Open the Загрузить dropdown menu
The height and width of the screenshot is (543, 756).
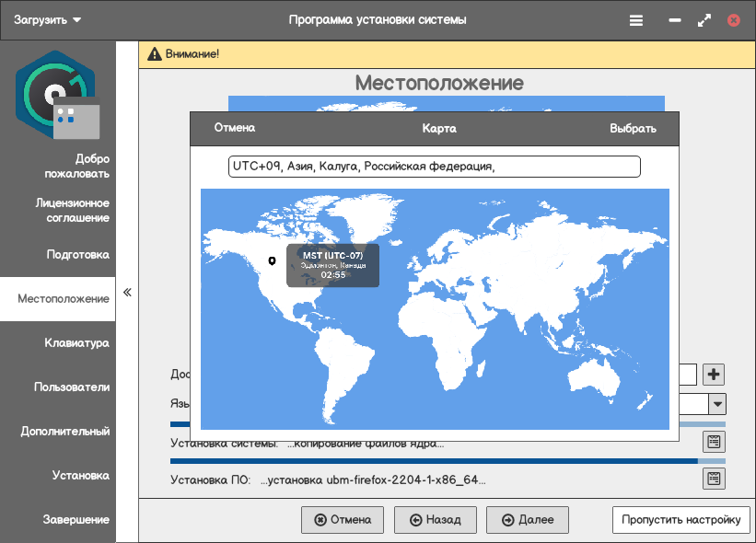[48, 19]
